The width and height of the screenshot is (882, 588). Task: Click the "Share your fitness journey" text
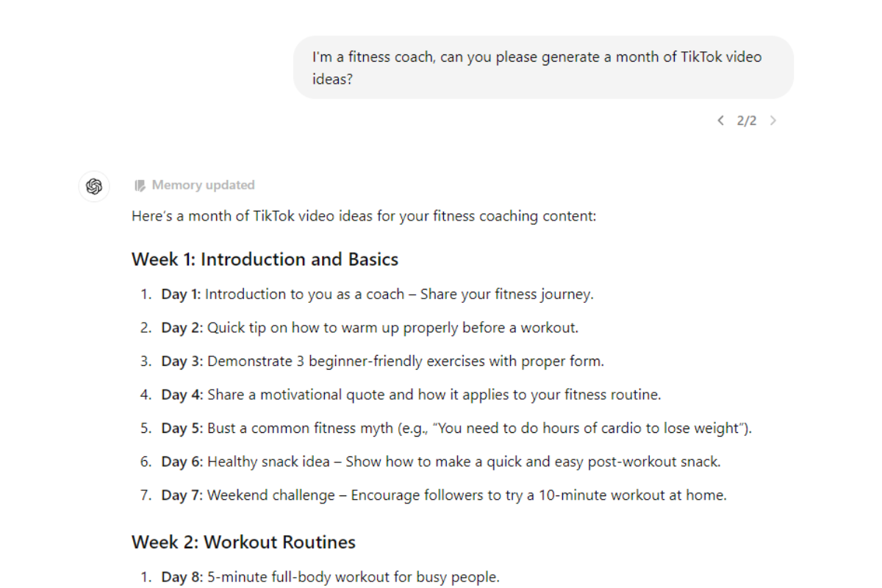click(506, 294)
